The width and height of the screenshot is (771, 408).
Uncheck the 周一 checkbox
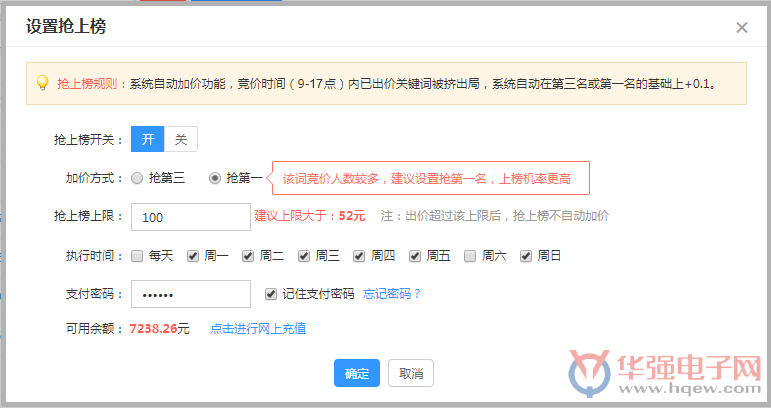193,256
